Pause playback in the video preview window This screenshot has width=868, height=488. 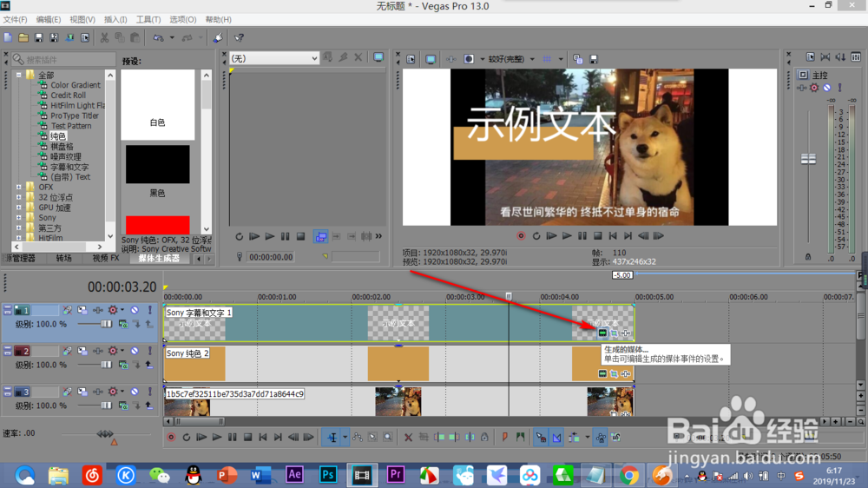pyautogui.click(x=582, y=236)
